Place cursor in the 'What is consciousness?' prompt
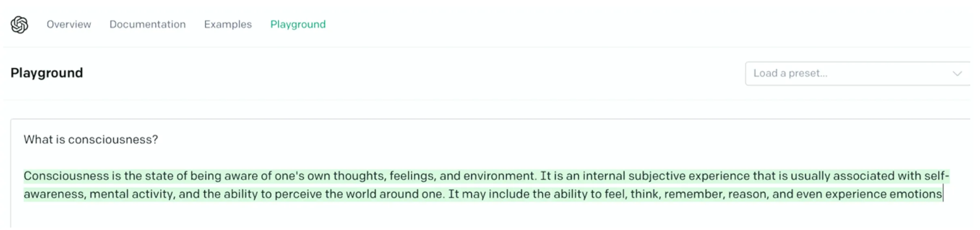Screen dimensions: 980x230 (x=91, y=139)
